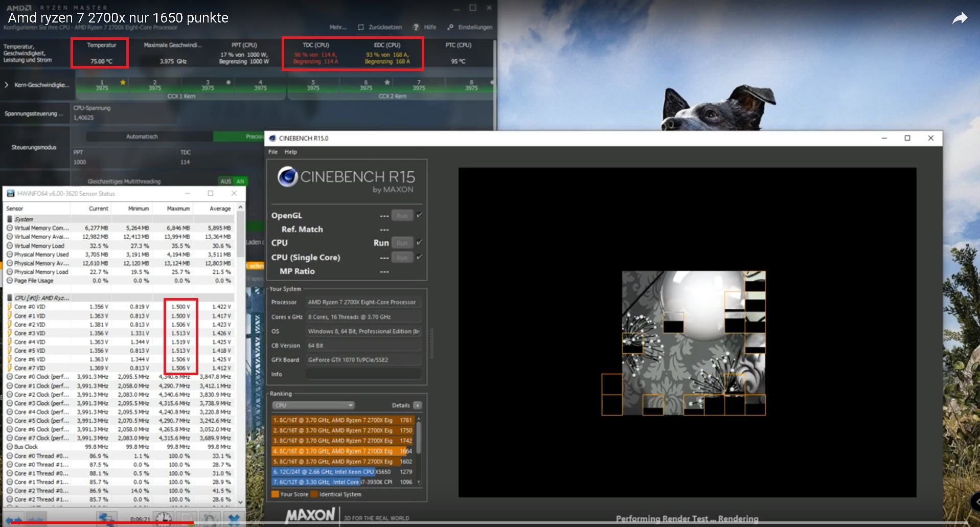Screen dimensions: 980x527
Task: Click HWiNFO scrollbar down arrow
Action: point(240,503)
